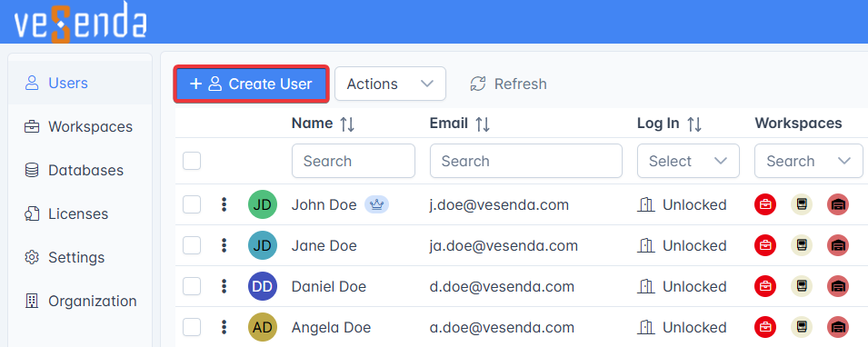Check the box for John Doe
868x347 pixels.
(x=192, y=204)
